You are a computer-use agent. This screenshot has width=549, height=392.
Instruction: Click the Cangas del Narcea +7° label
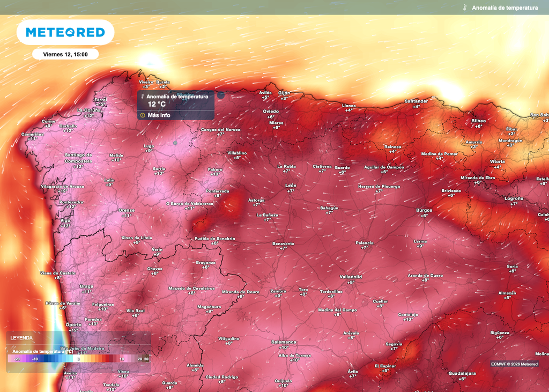(220, 131)
